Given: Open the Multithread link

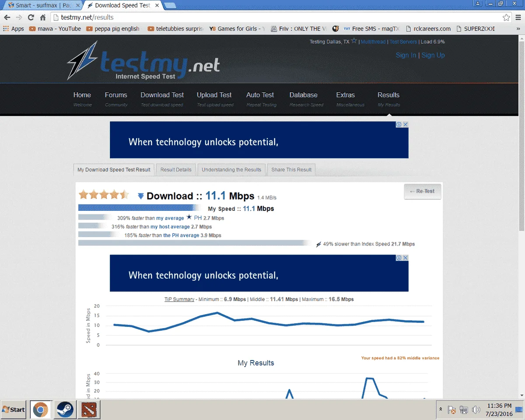Looking at the screenshot, I should pos(373,42).
